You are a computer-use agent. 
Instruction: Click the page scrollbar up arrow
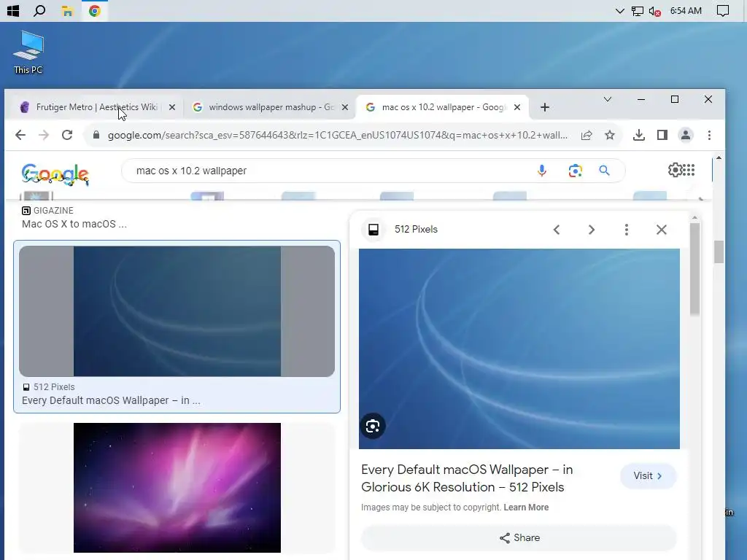pyautogui.click(x=719, y=157)
